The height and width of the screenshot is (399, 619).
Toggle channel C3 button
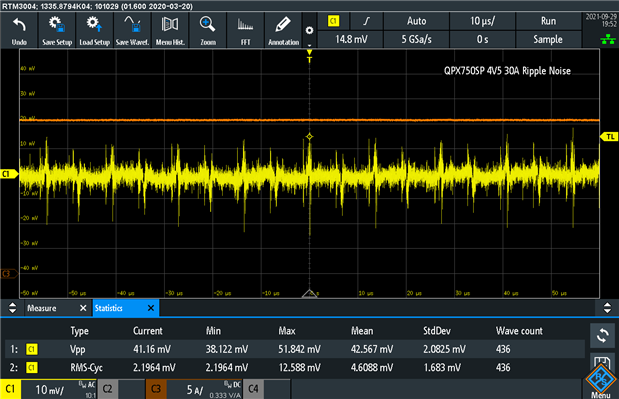click(x=156, y=389)
